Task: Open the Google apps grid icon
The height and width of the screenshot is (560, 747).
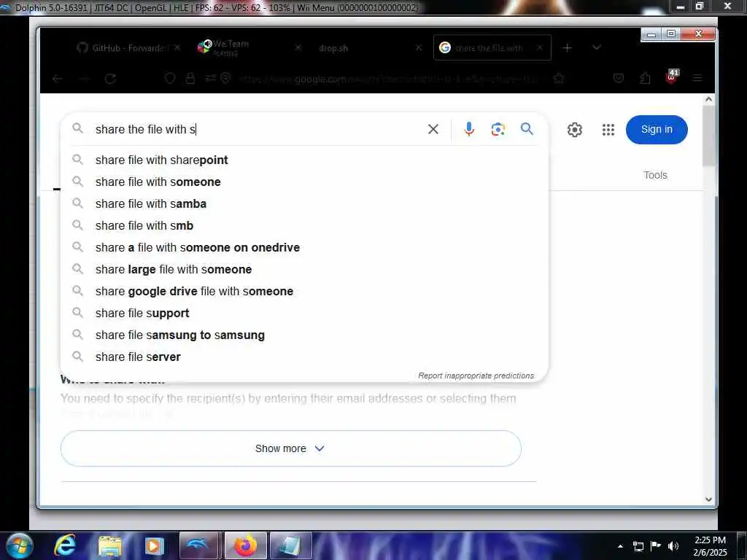Action: [608, 130]
